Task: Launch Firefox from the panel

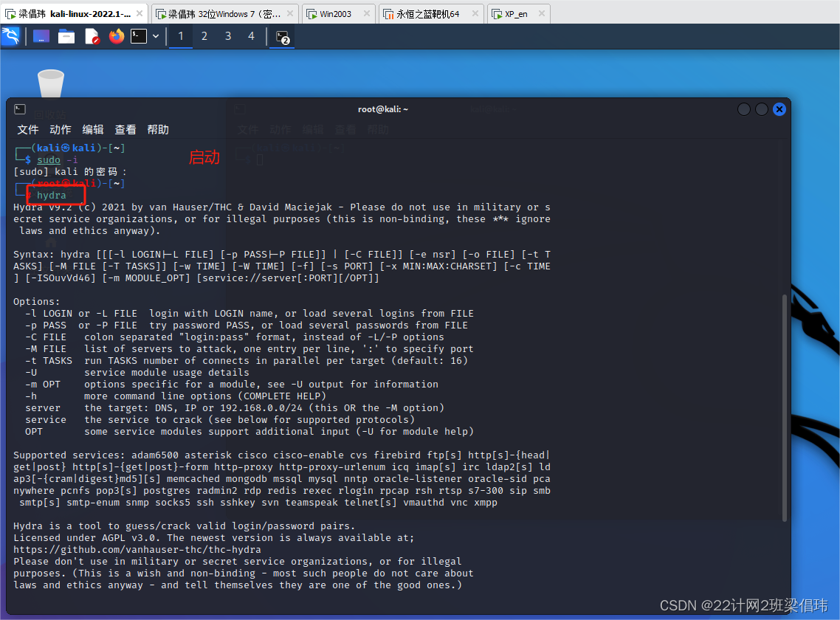Action: [116, 36]
